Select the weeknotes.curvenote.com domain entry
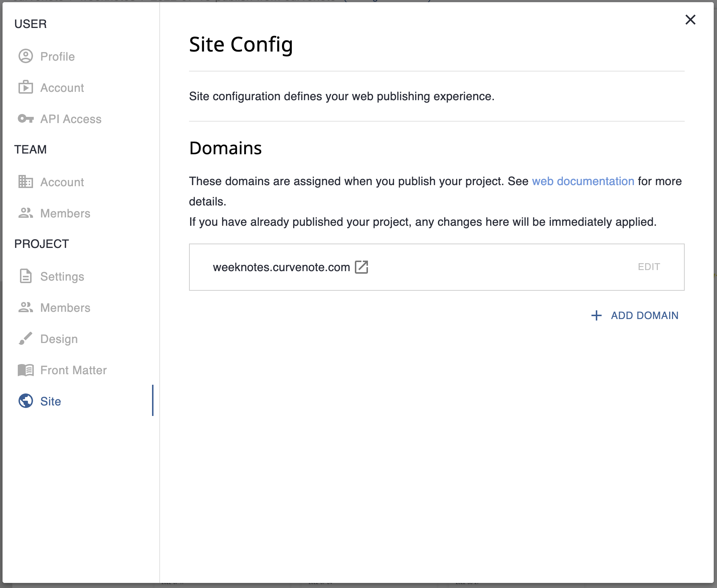 click(282, 267)
